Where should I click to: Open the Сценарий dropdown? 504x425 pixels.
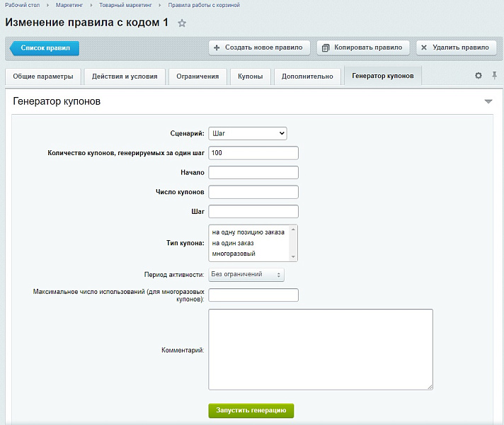click(x=248, y=133)
